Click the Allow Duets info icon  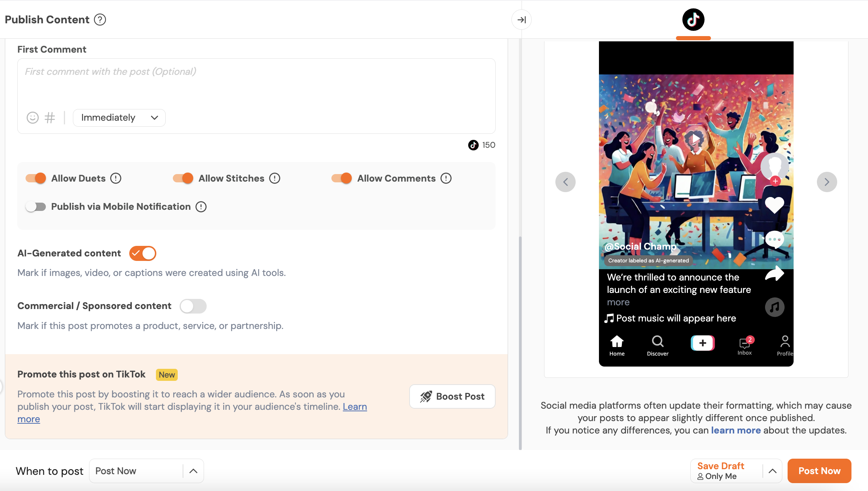(x=116, y=178)
